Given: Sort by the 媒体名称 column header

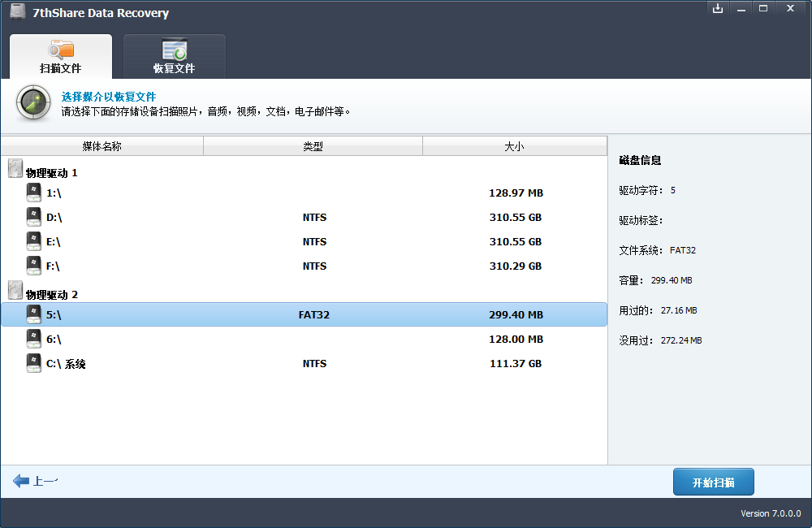Looking at the screenshot, I should (x=101, y=146).
